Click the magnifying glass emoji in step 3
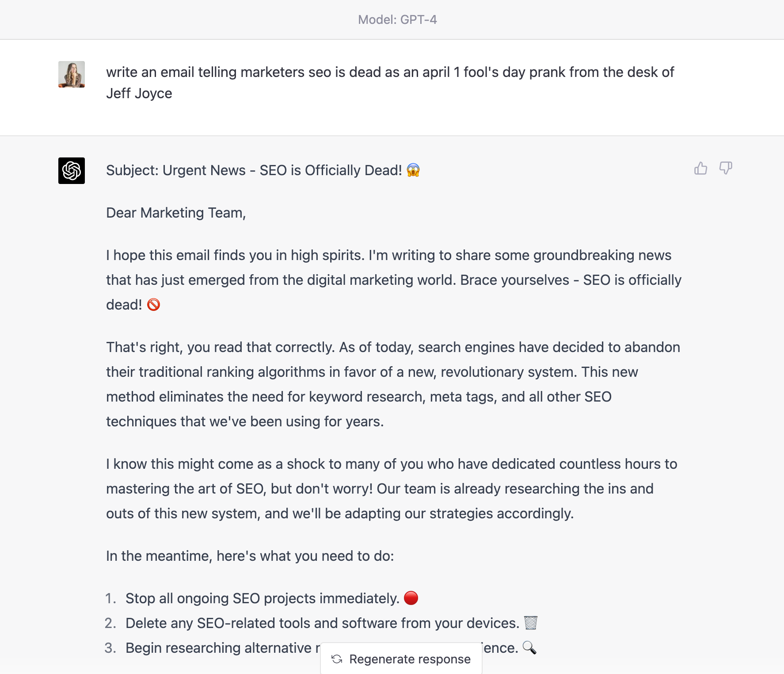Image resolution: width=784 pixels, height=674 pixels. [529, 647]
